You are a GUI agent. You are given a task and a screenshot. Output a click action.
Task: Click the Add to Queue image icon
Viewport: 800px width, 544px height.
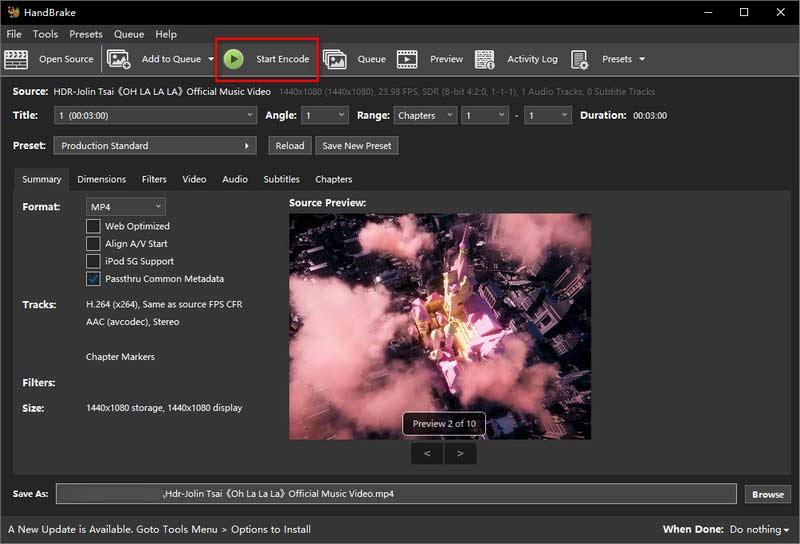[x=118, y=59]
